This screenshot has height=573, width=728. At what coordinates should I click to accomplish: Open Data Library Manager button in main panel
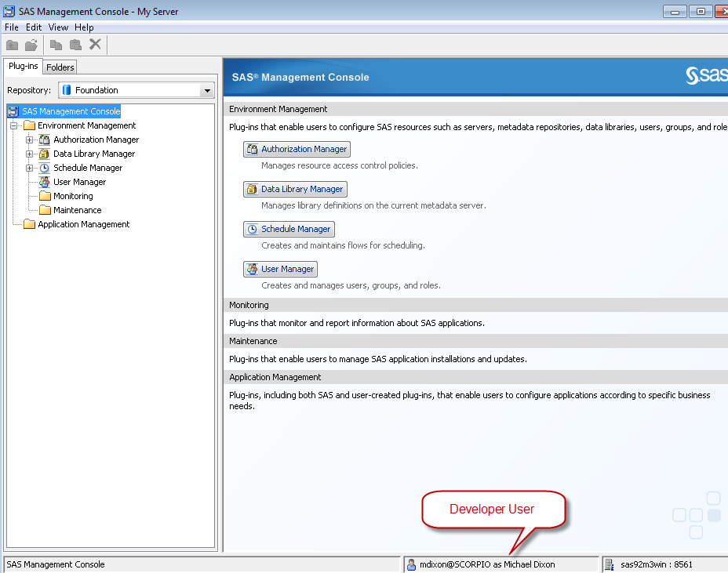point(295,189)
